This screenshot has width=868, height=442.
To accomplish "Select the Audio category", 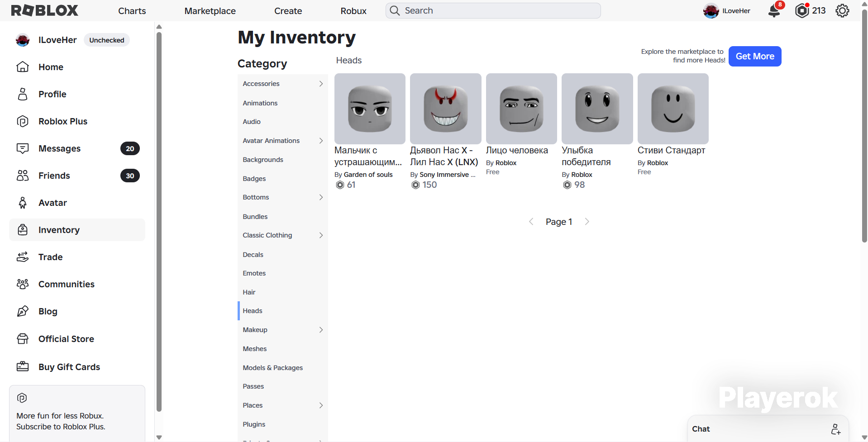I will coord(283,122).
